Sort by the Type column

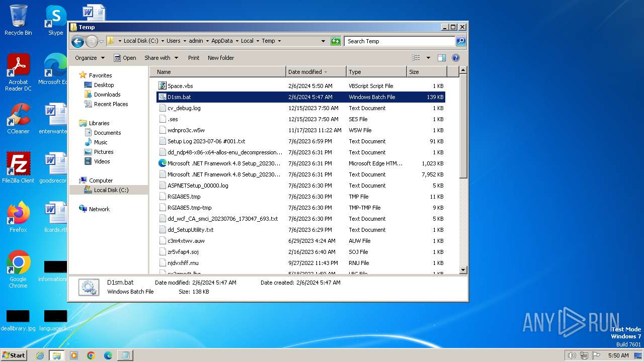pos(376,72)
